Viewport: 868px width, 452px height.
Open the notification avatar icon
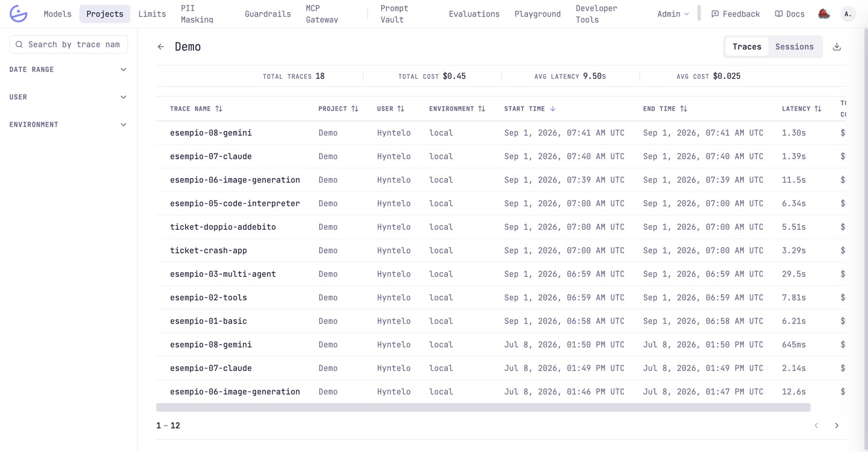(x=824, y=14)
